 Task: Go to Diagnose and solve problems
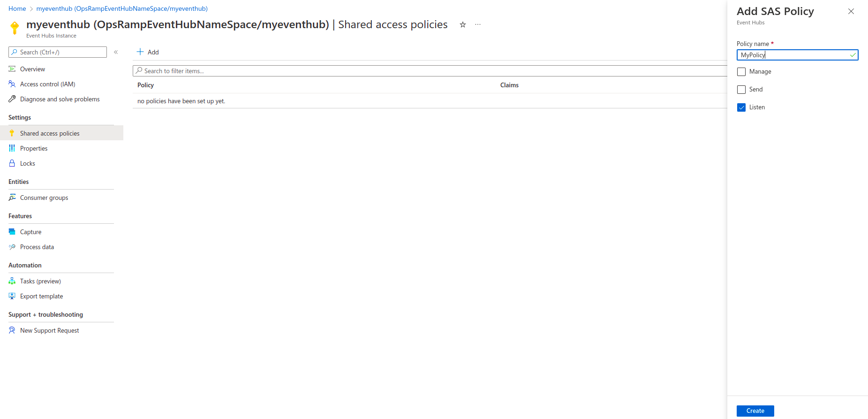point(61,99)
